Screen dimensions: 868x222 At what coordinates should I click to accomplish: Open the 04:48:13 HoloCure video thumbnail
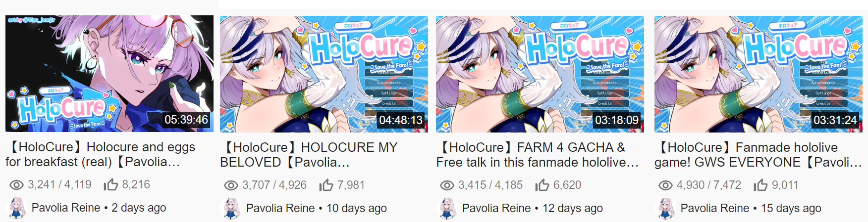[324, 74]
